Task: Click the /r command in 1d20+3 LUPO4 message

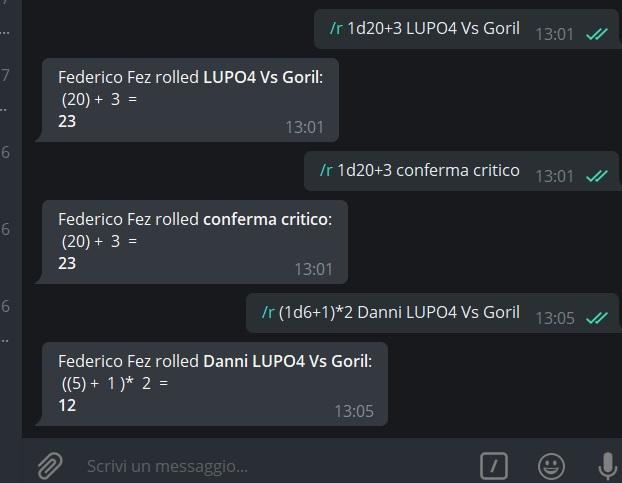Action: (336, 29)
